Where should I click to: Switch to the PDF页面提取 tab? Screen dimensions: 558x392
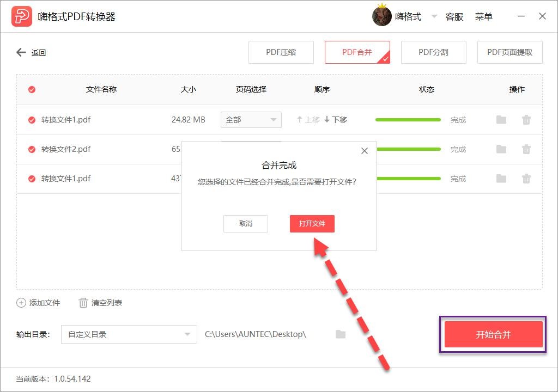click(510, 52)
